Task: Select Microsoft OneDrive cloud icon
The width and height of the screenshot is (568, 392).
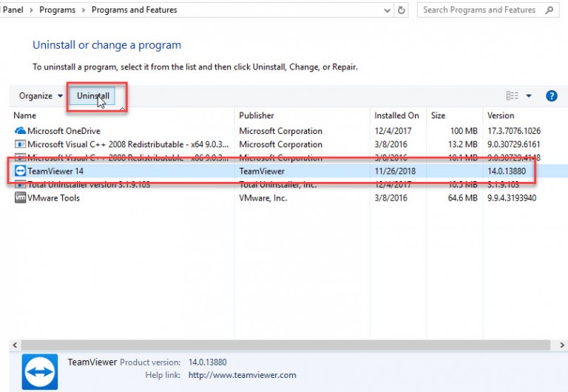Action: click(20, 131)
